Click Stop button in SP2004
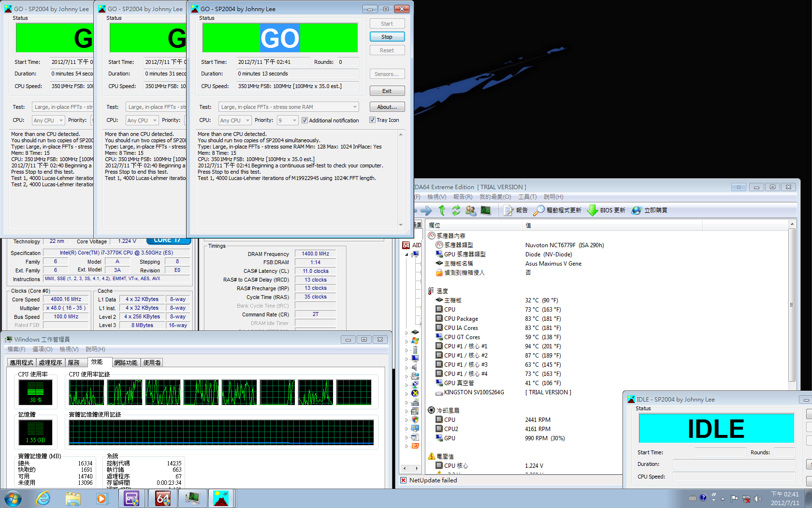 click(387, 37)
